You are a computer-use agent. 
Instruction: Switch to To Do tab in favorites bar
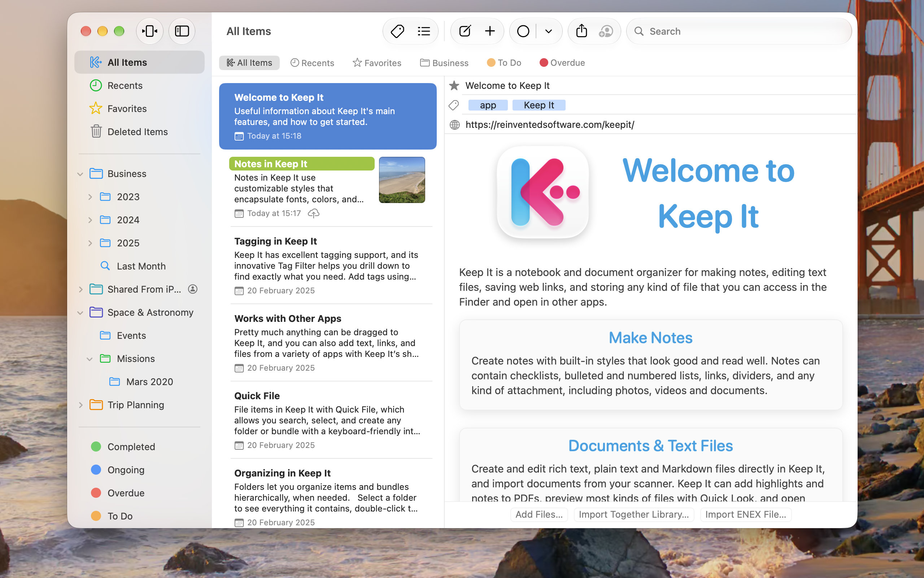pos(504,63)
